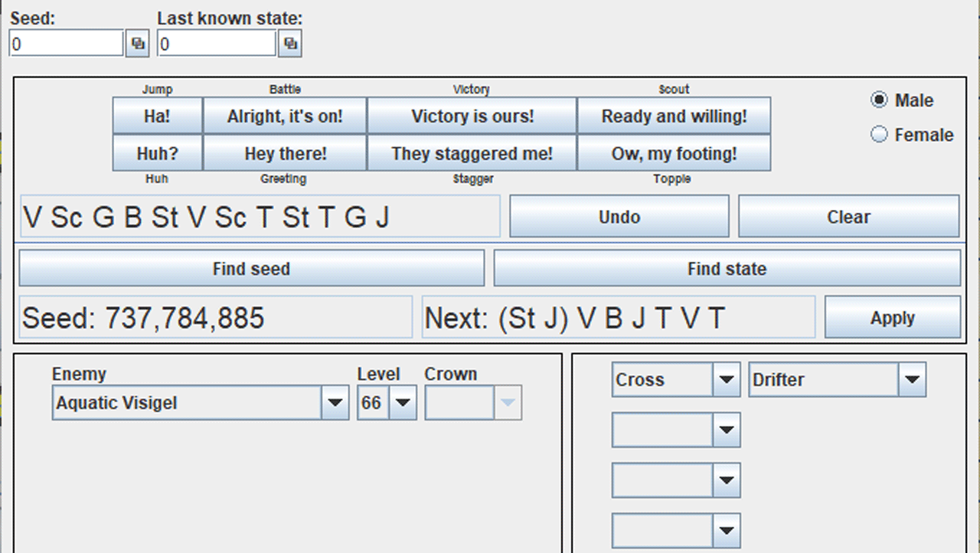Screen dimensions: 980x553
Task: Click into the Seed input field
Action: (66, 44)
